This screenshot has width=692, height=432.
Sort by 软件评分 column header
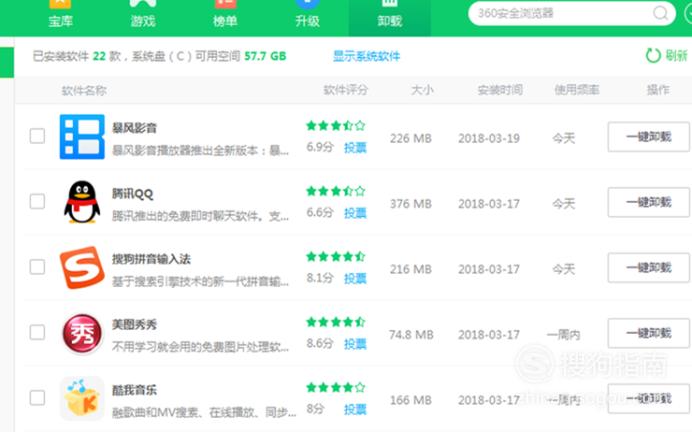click(346, 90)
